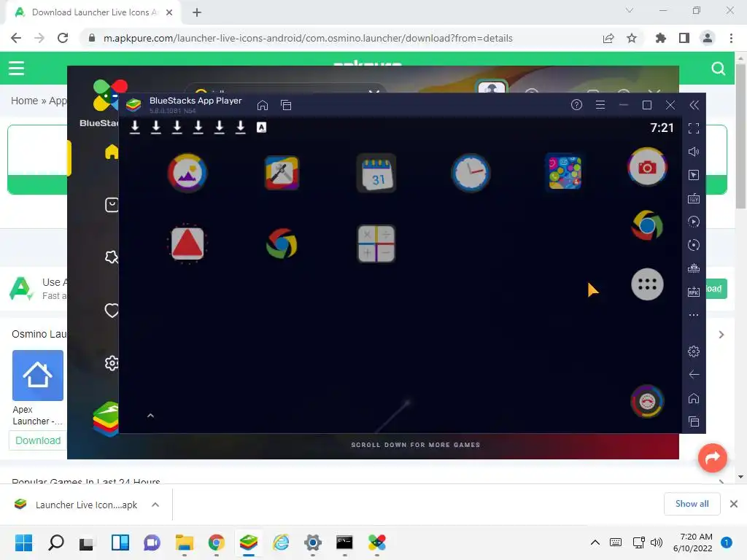Viewport: 747px width, 560px height.
Task: Open the Camera app icon
Action: [x=647, y=167]
